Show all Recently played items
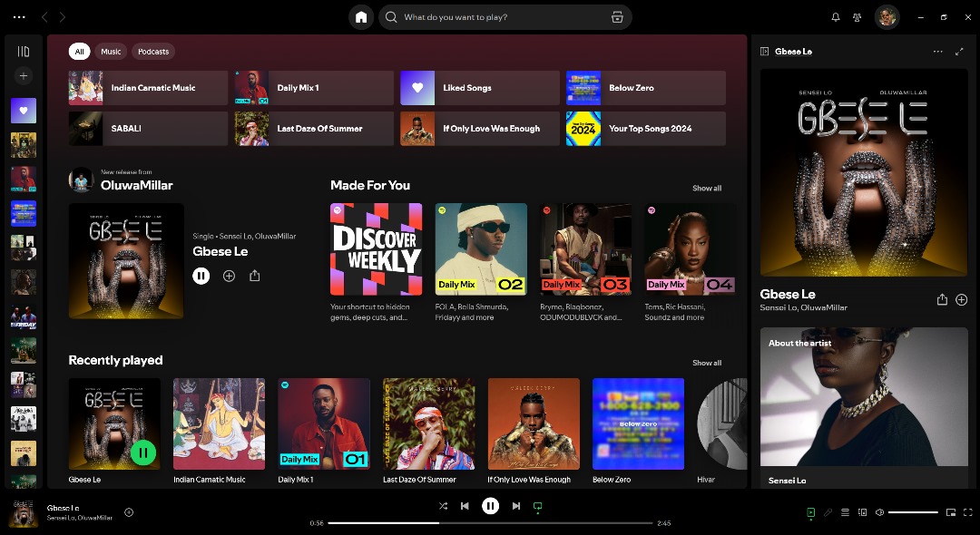 [x=707, y=363]
